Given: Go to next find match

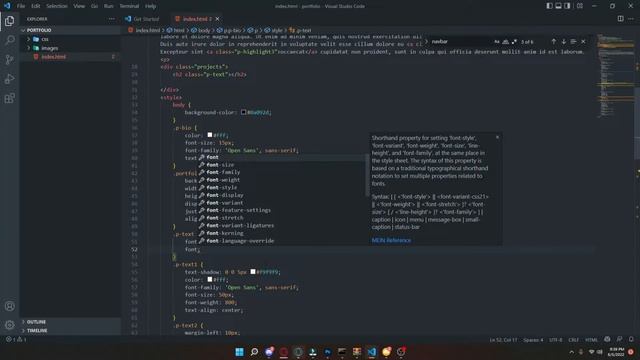Looking at the screenshot, I should click(x=564, y=42).
